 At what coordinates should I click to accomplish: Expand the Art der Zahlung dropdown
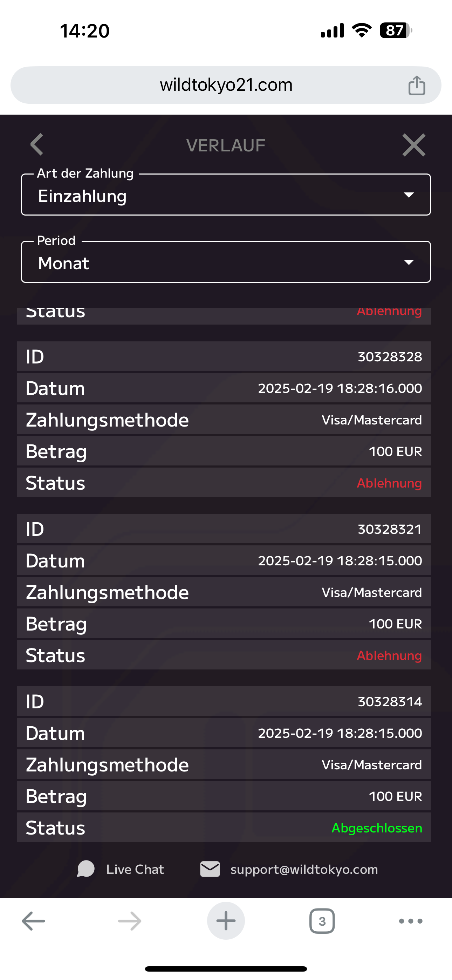point(226,195)
